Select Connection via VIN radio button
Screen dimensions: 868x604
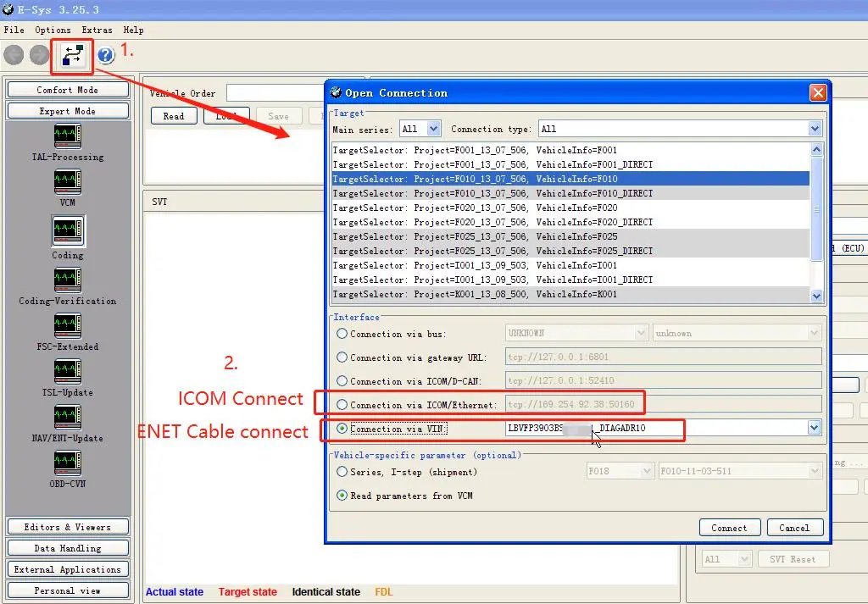(x=342, y=429)
